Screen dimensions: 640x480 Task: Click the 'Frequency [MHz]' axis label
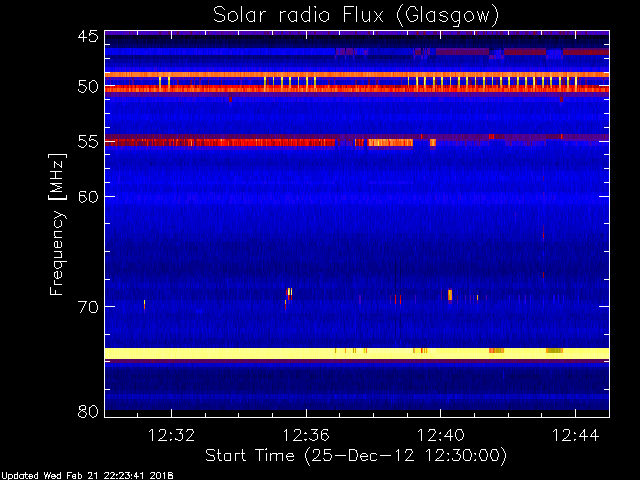[x=57, y=224]
